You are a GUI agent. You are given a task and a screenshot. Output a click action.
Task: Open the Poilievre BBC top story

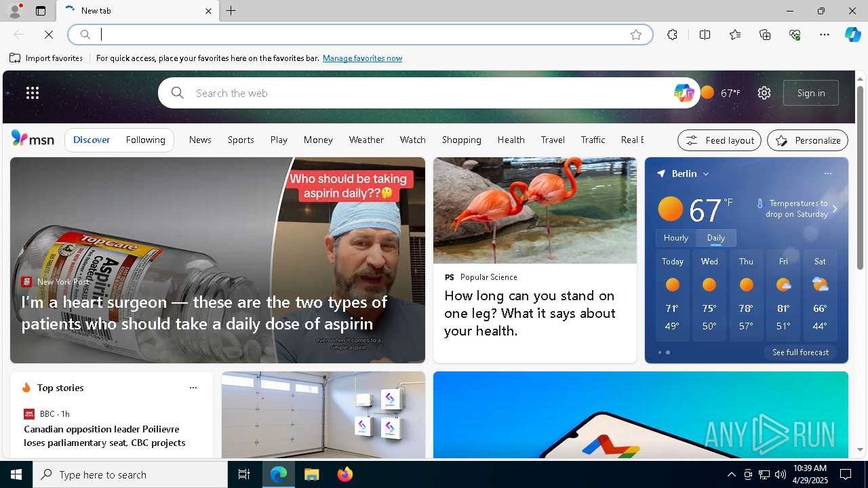[104, 436]
